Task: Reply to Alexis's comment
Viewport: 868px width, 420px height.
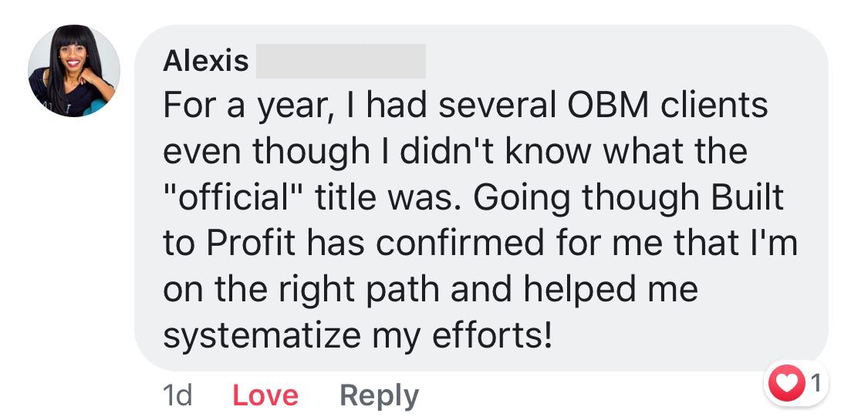Action: click(x=379, y=396)
